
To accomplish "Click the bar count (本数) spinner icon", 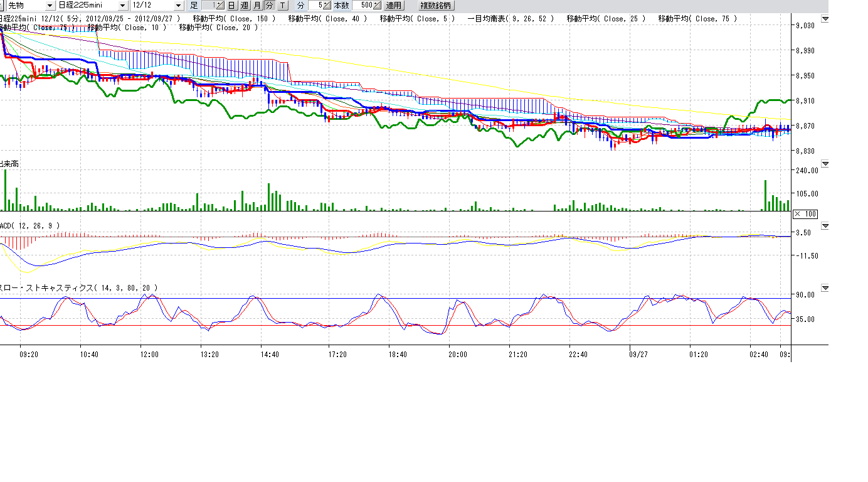I will [376, 6].
